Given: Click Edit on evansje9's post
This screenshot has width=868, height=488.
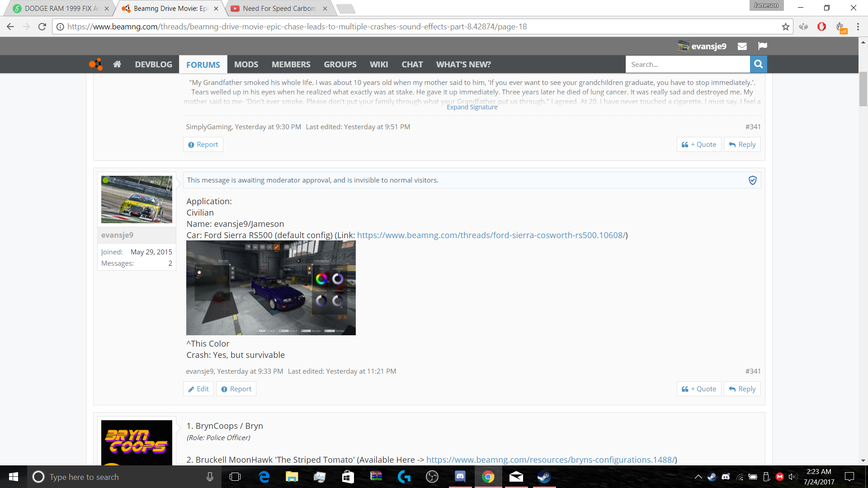Looking at the screenshot, I should pos(198,389).
